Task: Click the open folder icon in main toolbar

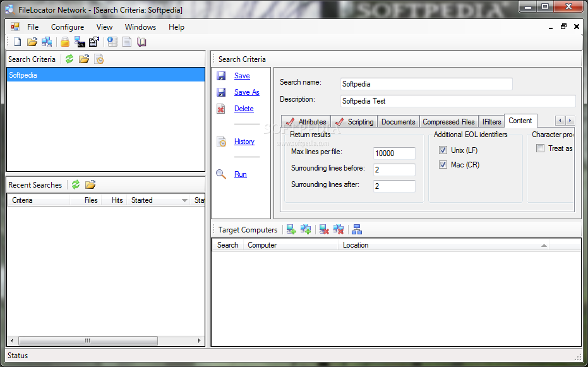Action: pos(32,42)
